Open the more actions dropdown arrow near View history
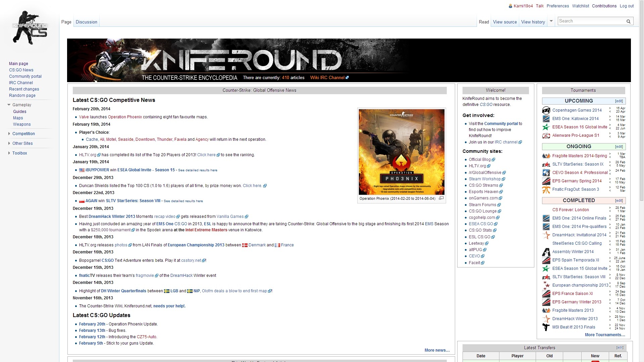 click(x=551, y=21)
